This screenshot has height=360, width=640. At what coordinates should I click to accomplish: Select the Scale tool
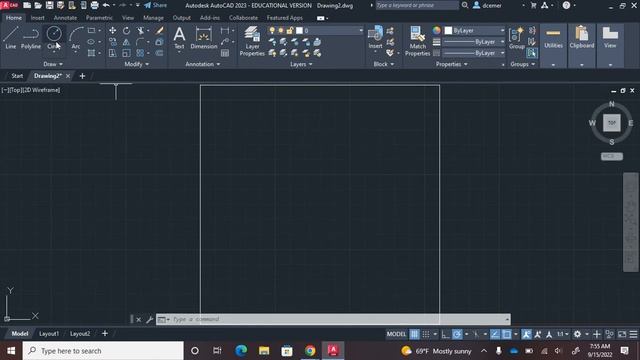click(127, 53)
